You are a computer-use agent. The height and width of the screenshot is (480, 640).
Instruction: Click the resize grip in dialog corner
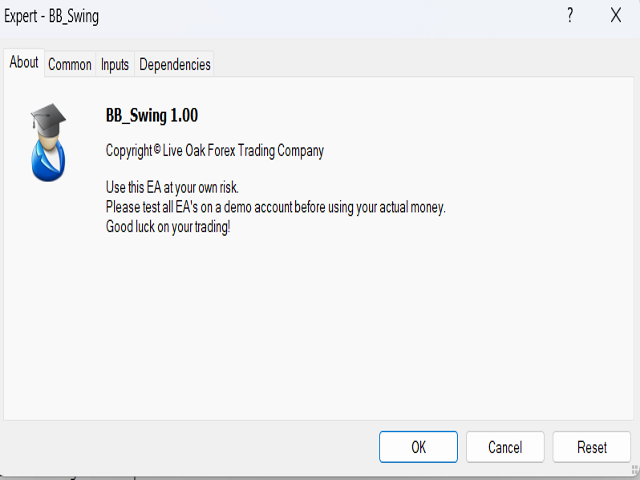(635, 470)
